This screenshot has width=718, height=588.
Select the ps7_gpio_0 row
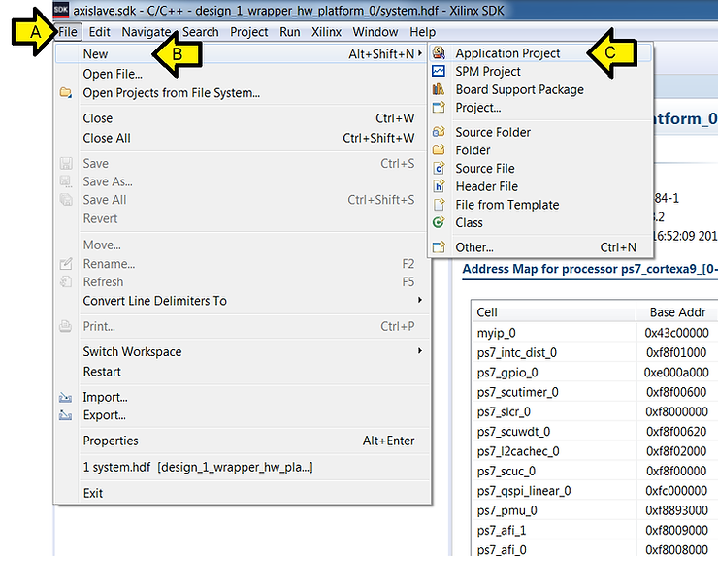click(595, 372)
